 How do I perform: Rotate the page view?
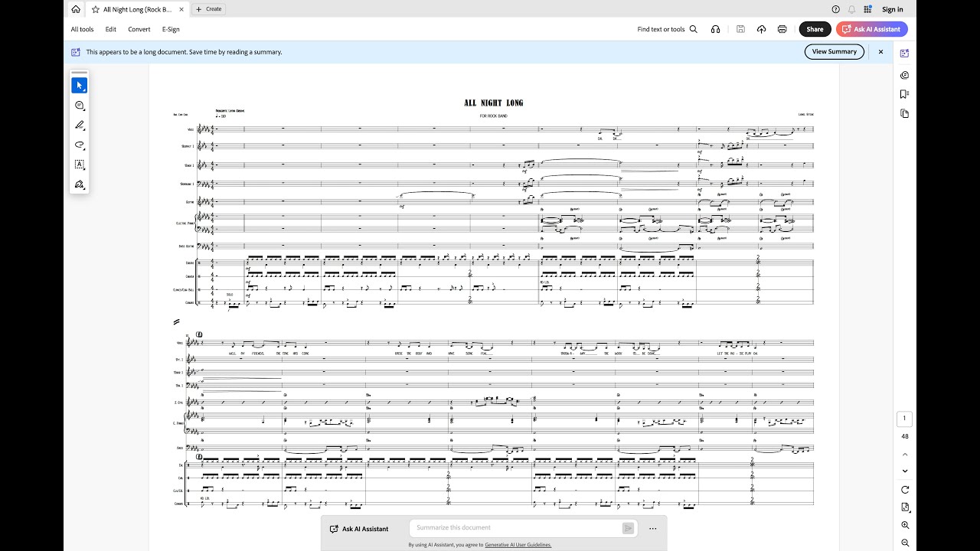[x=905, y=490]
